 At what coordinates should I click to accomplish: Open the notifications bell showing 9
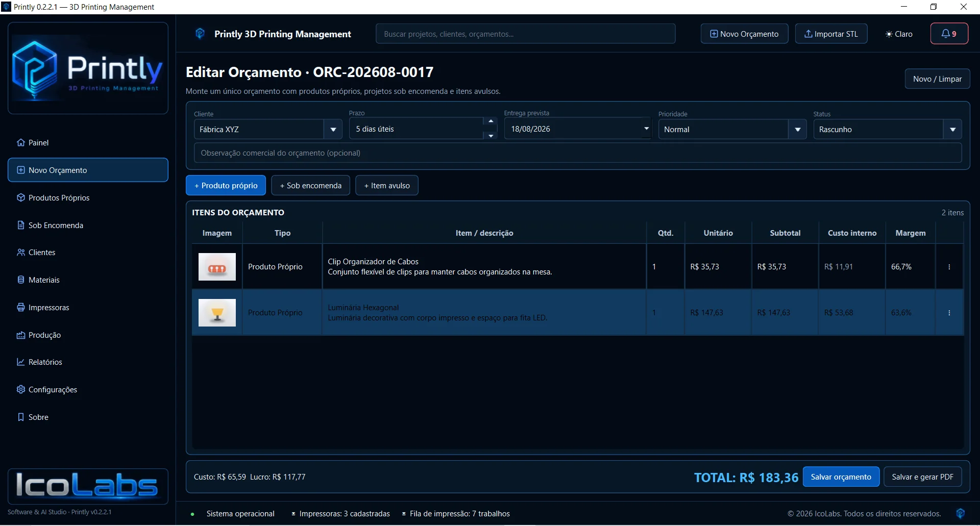click(x=949, y=34)
